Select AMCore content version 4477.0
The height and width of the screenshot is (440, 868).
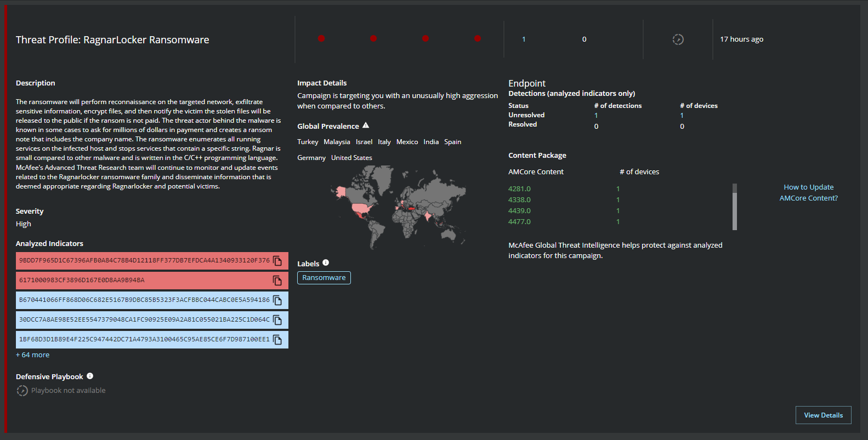[519, 222]
